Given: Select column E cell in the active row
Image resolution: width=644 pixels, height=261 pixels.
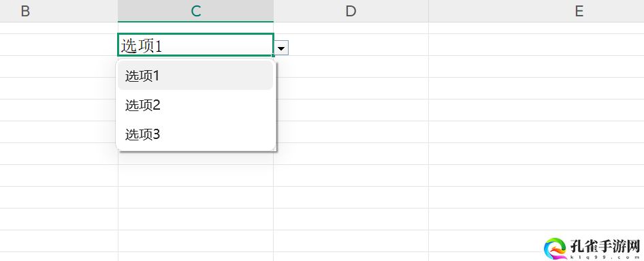Looking at the screenshot, I should (x=536, y=45).
